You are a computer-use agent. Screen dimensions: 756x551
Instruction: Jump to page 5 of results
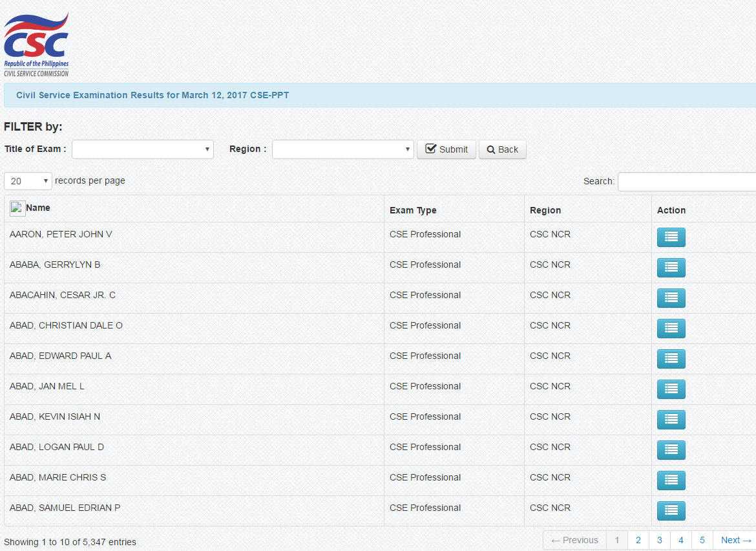coord(702,541)
